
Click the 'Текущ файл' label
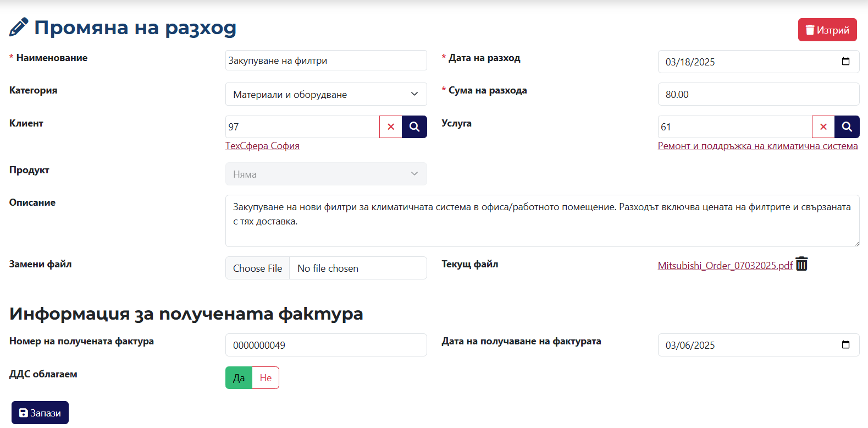(470, 264)
